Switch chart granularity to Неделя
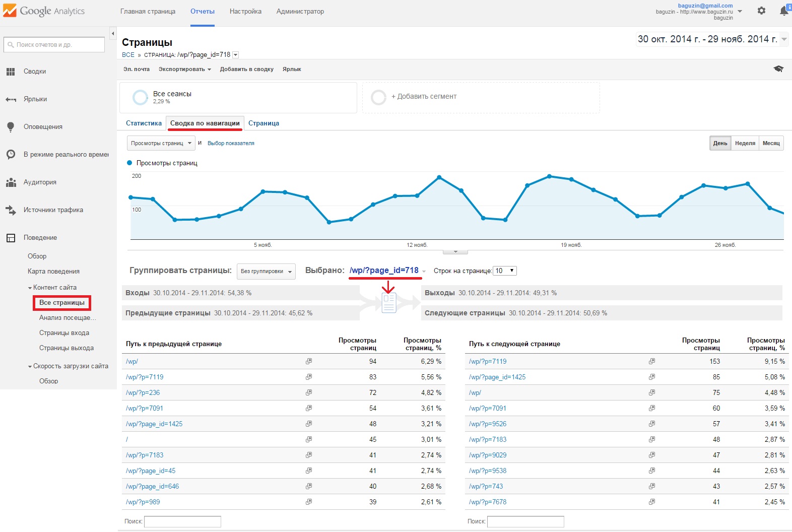 coord(745,143)
